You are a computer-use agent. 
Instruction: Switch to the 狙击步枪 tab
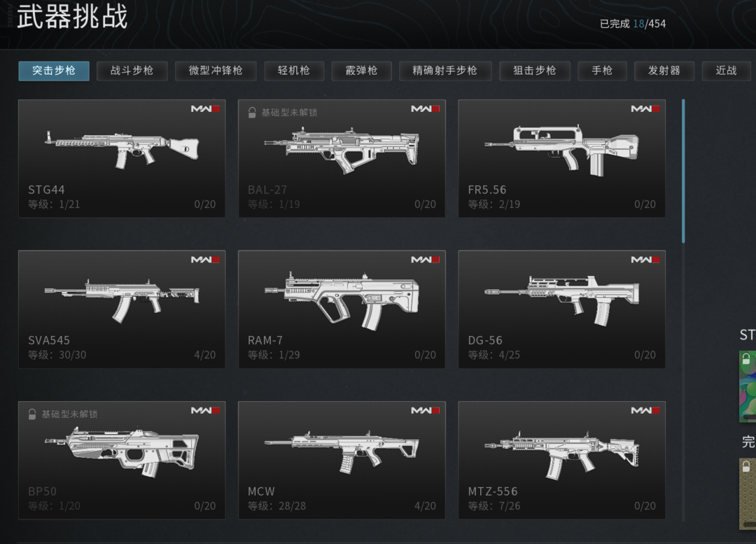pyautogui.click(x=535, y=71)
